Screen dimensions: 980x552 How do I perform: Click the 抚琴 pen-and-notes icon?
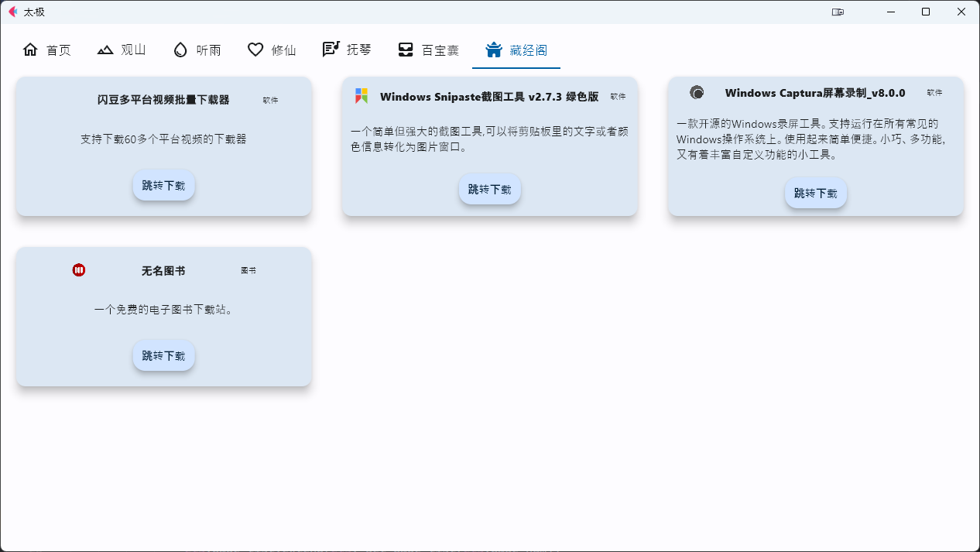pos(330,49)
